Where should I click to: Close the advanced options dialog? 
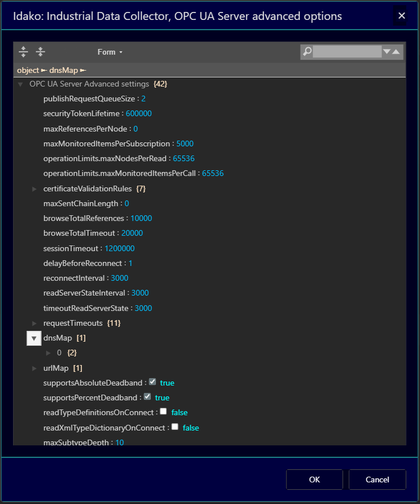pyautogui.click(x=402, y=16)
